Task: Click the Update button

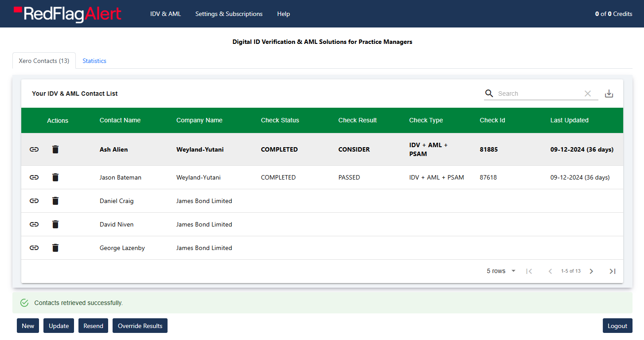Action: pyautogui.click(x=59, y=326)
